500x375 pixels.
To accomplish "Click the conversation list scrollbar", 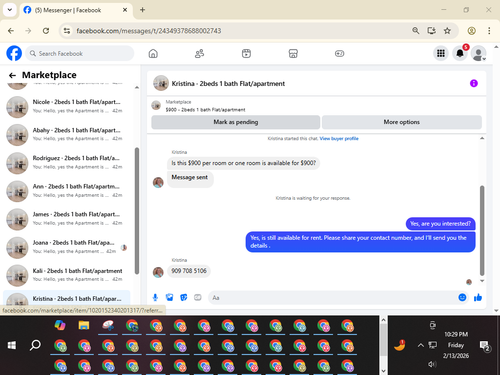I will point(137,211).
